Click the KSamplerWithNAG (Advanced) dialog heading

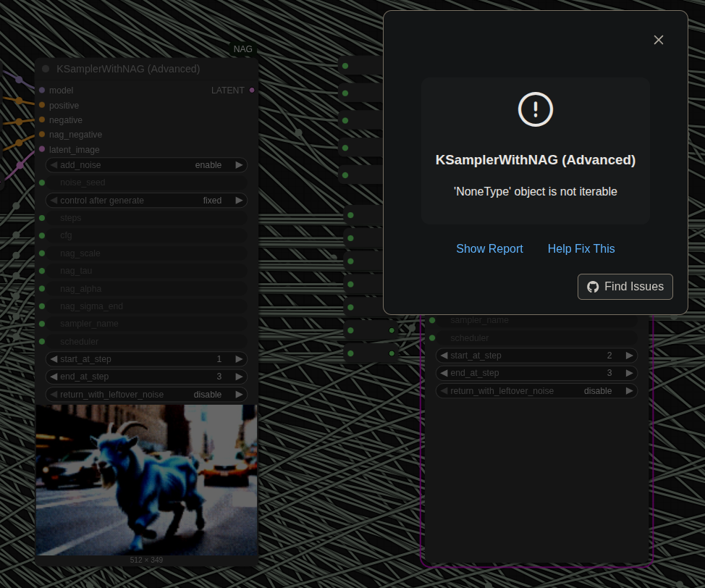point(535,160)
